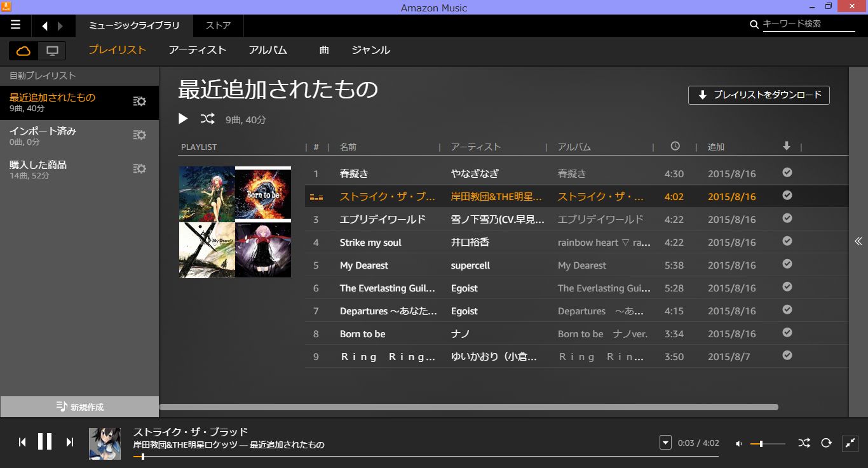Adjust the volume slider
The width and height of the screenshot is (868, 468).
pyautogui.click(x=768, y=443)
